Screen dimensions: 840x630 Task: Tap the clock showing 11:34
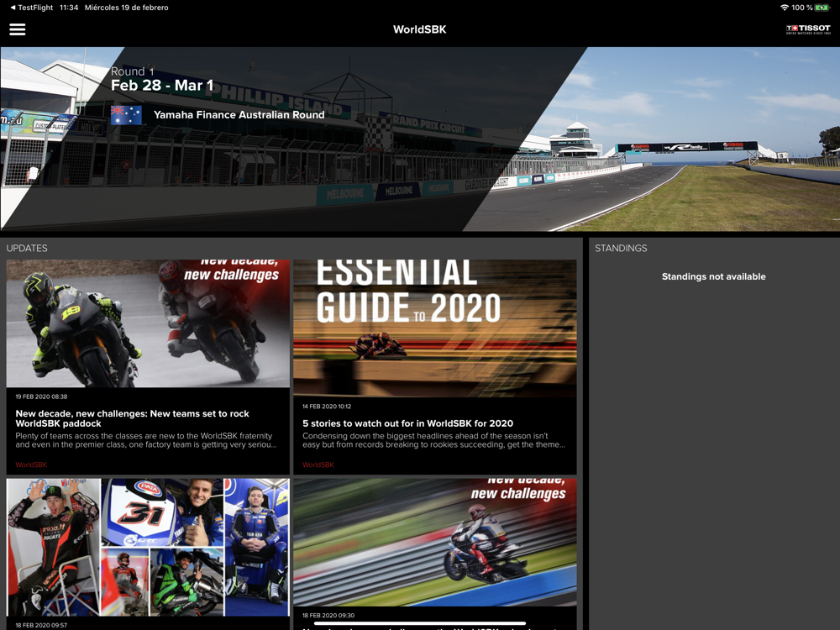point(69,8)
